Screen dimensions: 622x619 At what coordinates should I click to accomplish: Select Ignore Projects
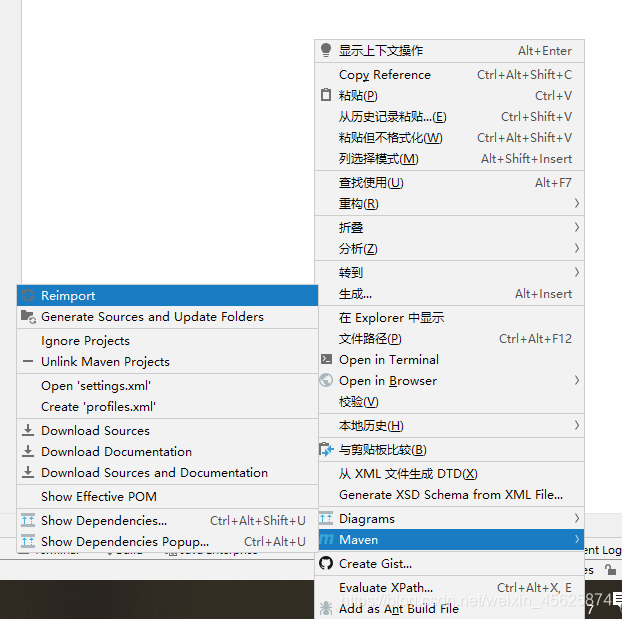tap(167, 340)
